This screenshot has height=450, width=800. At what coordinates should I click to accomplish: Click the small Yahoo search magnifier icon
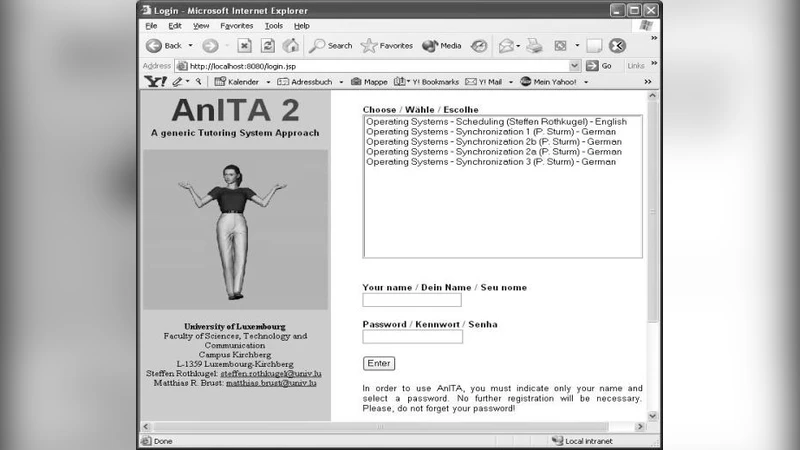coord(198,82)
